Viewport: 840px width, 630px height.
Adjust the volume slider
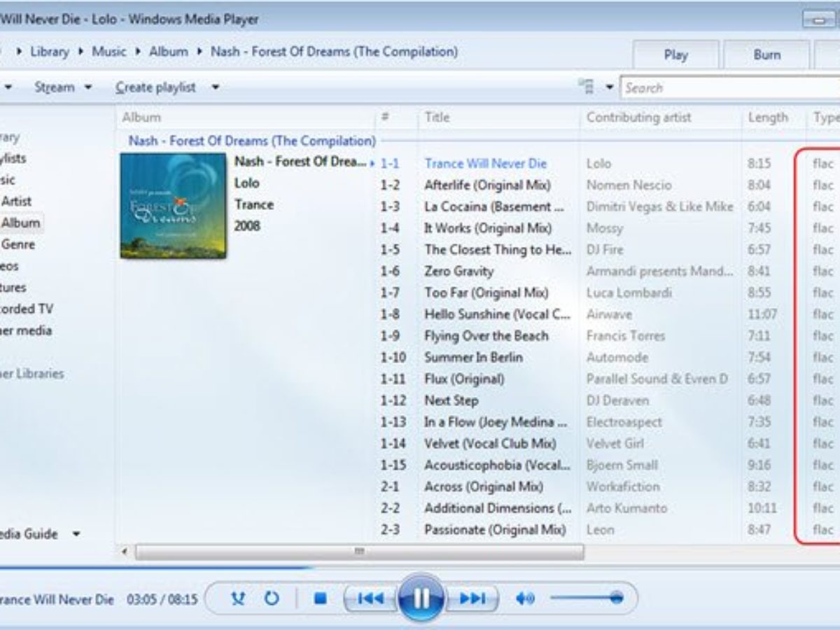tap(587, 598)
